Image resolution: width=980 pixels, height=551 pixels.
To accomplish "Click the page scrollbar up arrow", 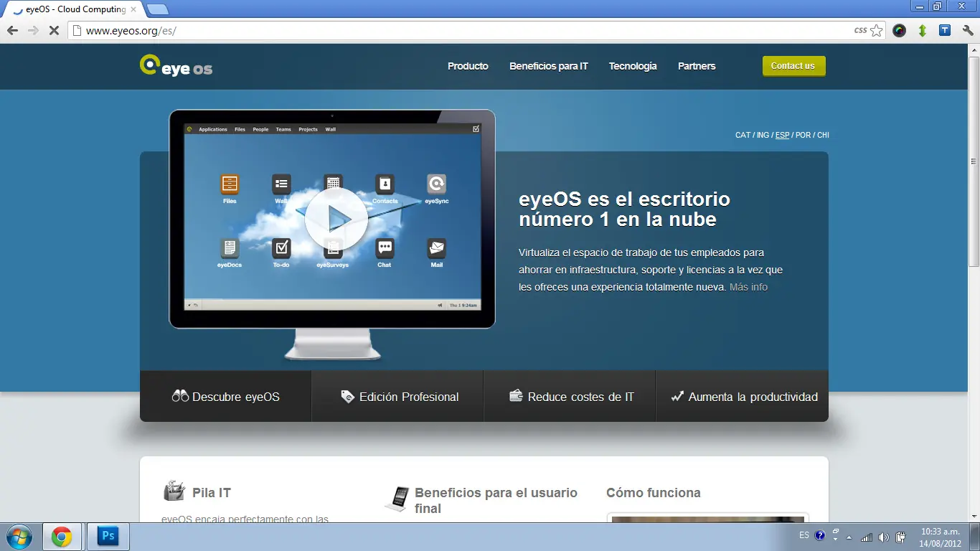I will 974,49.
